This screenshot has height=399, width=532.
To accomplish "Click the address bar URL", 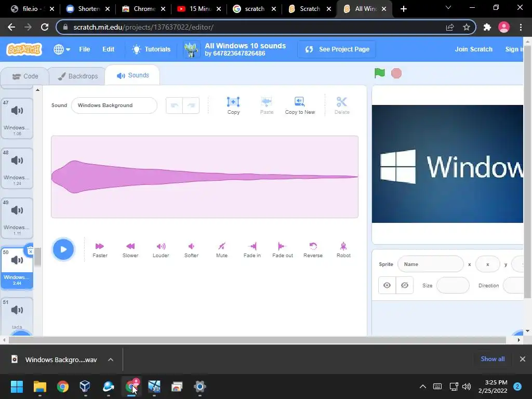I will click(x=143, y=27).
